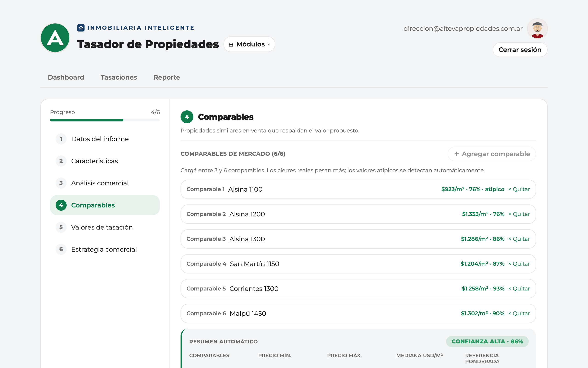Click the $1.204/m² · 87% value
The height and width of the screenshot is (368, 588).
point(482,264)
